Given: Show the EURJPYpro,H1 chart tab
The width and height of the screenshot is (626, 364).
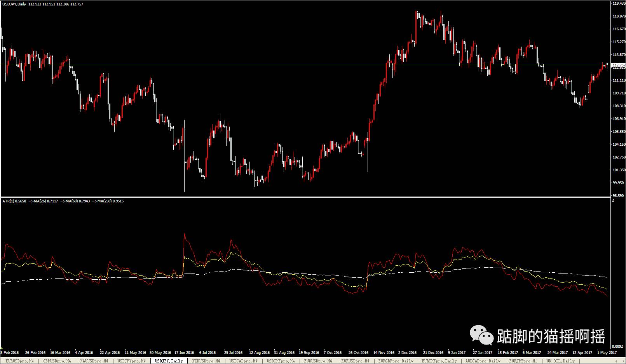Looking at the screenshot, I should tap(523, 361).
